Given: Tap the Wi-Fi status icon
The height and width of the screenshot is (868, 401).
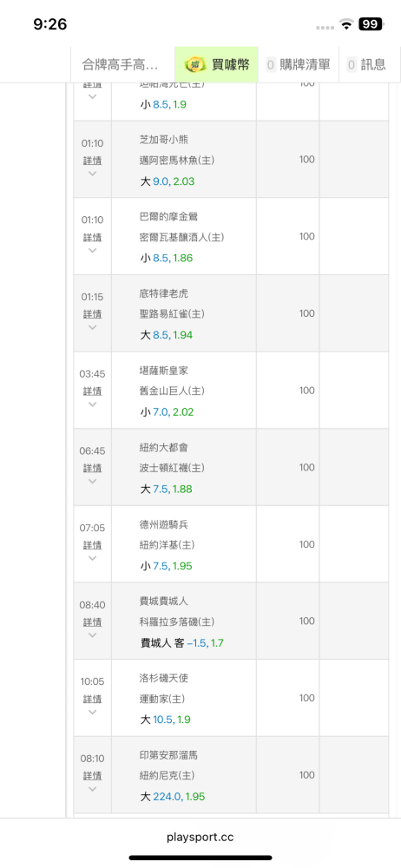Looking at the screenshot, I should 347,23.
